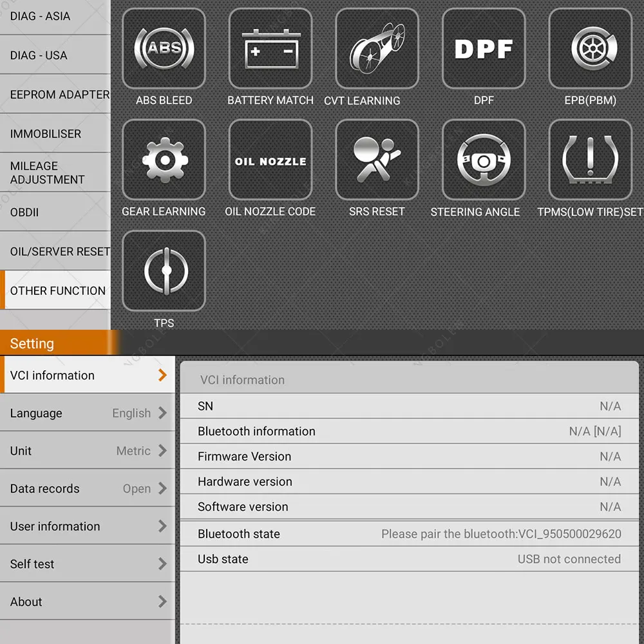This screenshot has height=644, width=644.
Task: Open the OIL NOZZLE CODE icon
Action: click(270, 159)
